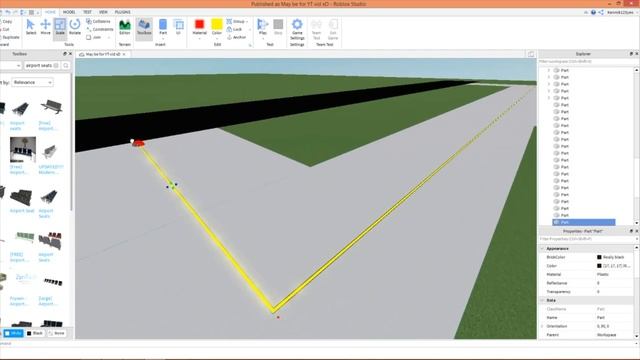Click the Team Test icon

pos(316,29)
